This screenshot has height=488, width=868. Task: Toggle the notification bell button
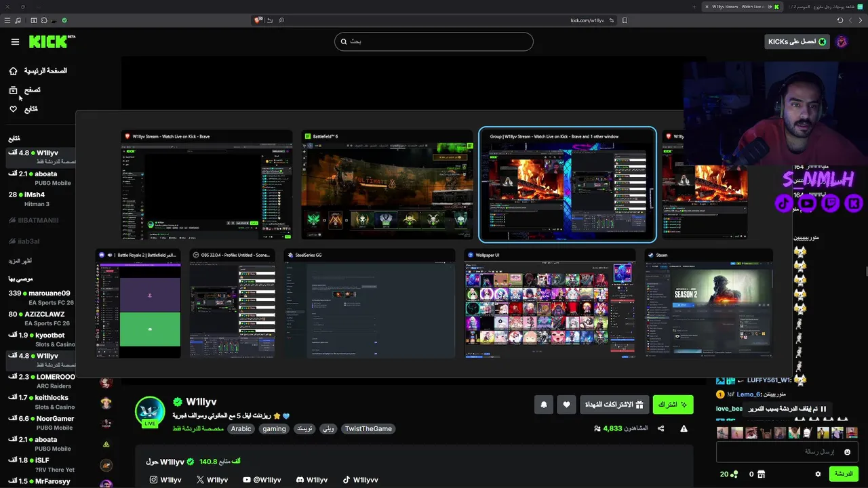[x=544, y=405]
